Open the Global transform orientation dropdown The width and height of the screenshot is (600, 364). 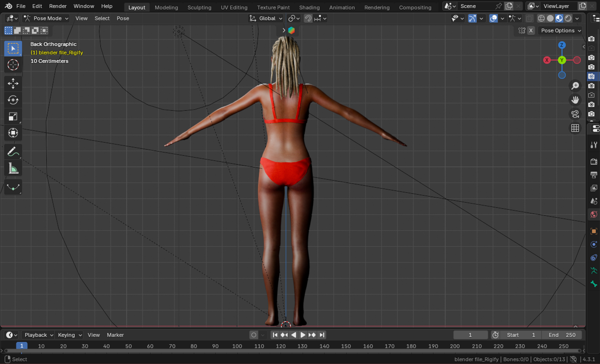[x=266, y=18]
